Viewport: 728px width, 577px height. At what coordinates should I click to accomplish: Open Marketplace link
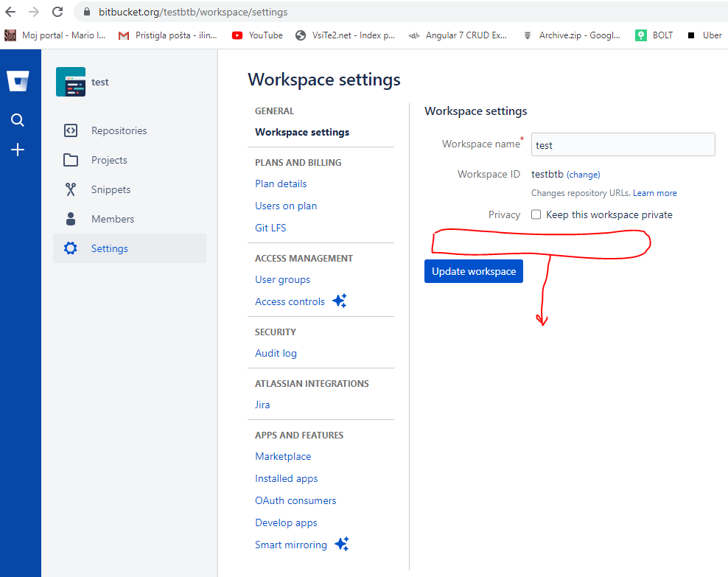point(283,456)
